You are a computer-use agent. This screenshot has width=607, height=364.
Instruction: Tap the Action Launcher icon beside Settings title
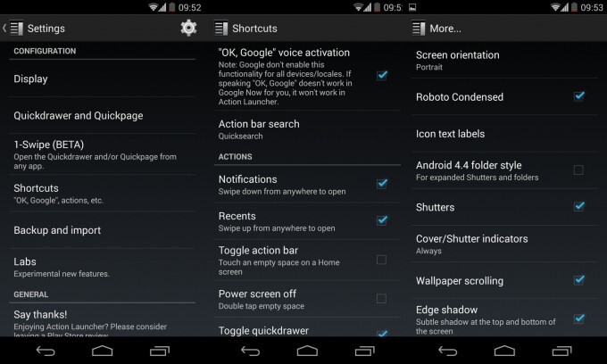pos(16,29)
